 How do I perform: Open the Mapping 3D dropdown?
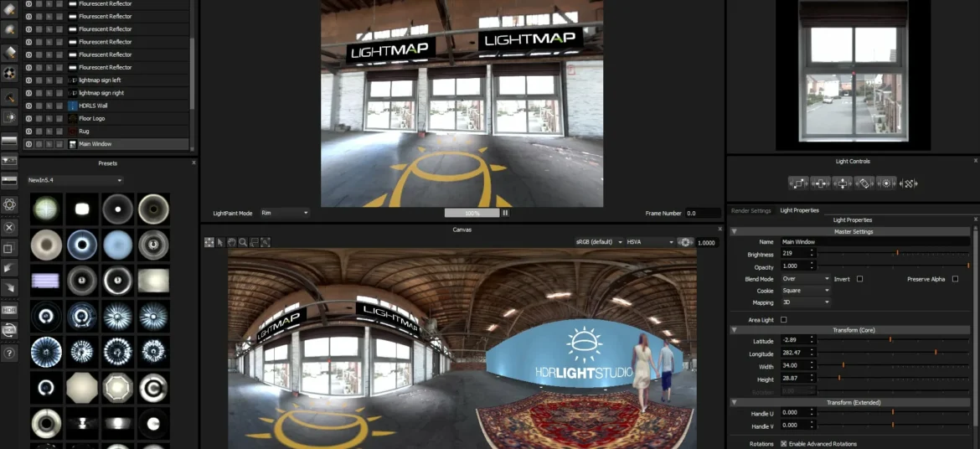click(805, 302)
